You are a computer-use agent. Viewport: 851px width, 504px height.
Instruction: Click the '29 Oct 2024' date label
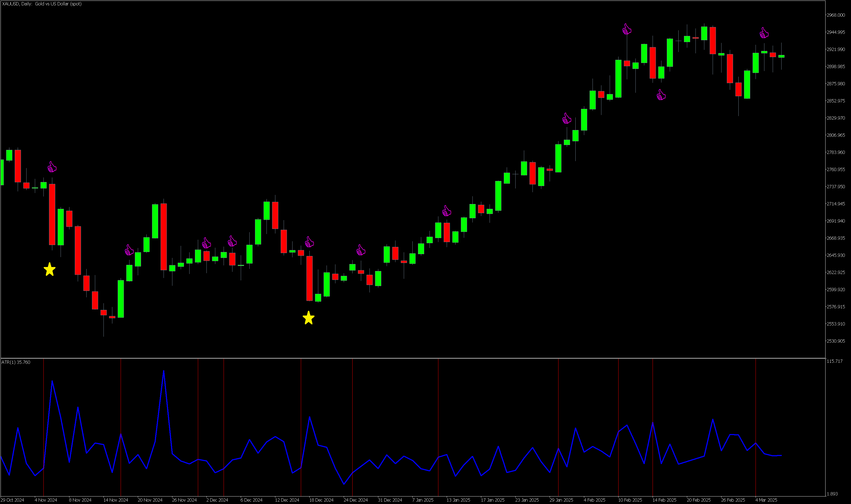13,500
